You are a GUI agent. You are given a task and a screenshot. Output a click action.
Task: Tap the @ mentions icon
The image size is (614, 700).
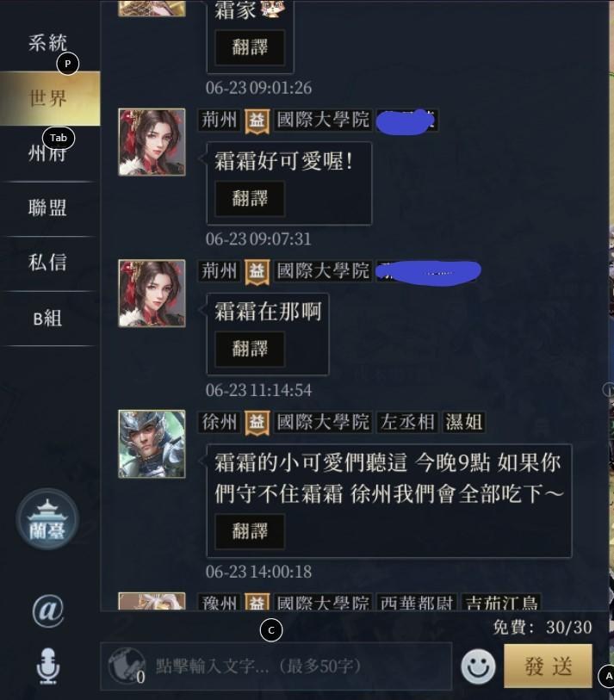pos(47,610)
